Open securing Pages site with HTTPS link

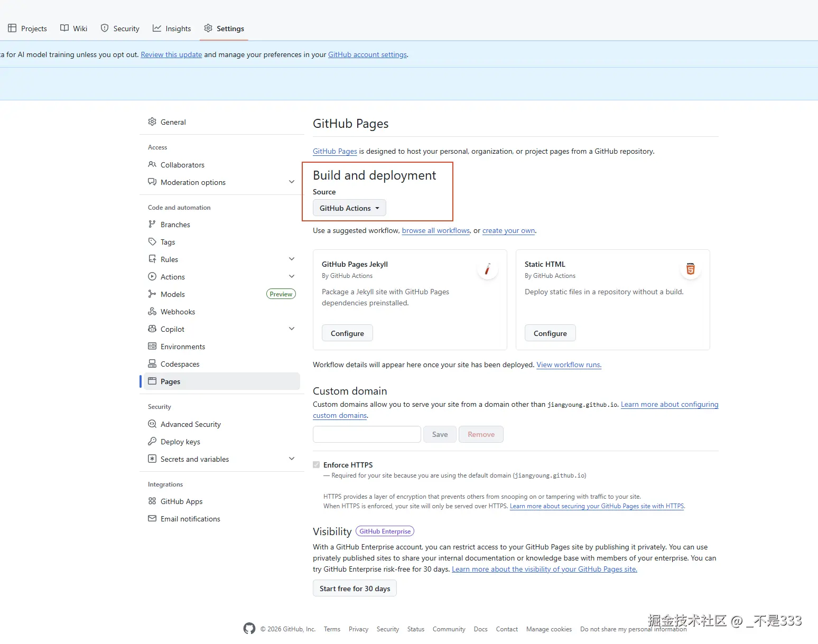[x=597, y=506]
